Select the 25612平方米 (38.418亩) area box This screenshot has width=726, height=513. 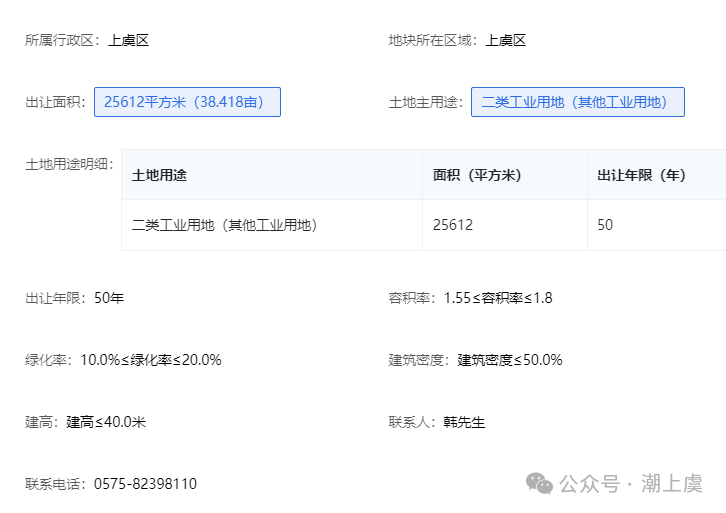(187, 102)
